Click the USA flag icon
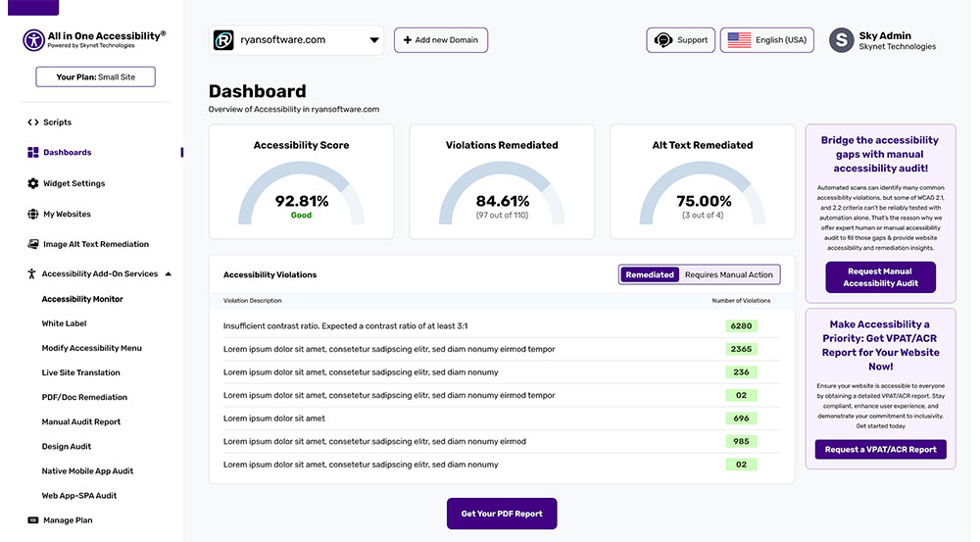 pyautogui.click(x=739, y=40)
